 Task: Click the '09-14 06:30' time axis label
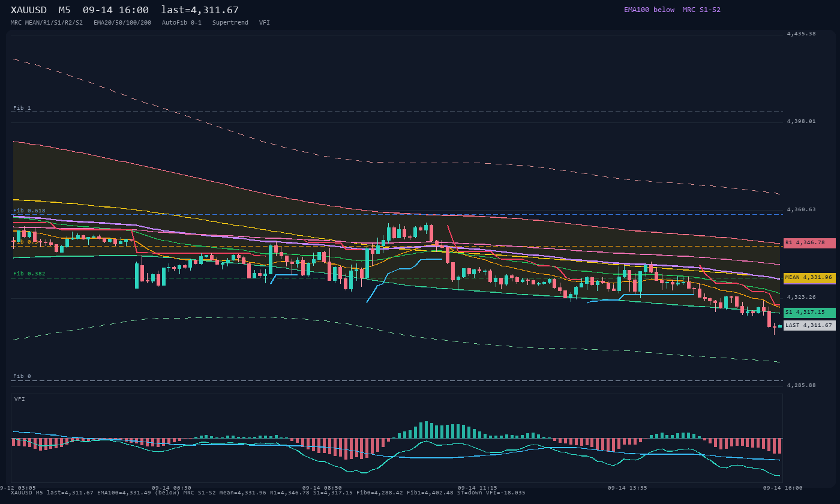(x=172, y=488)
